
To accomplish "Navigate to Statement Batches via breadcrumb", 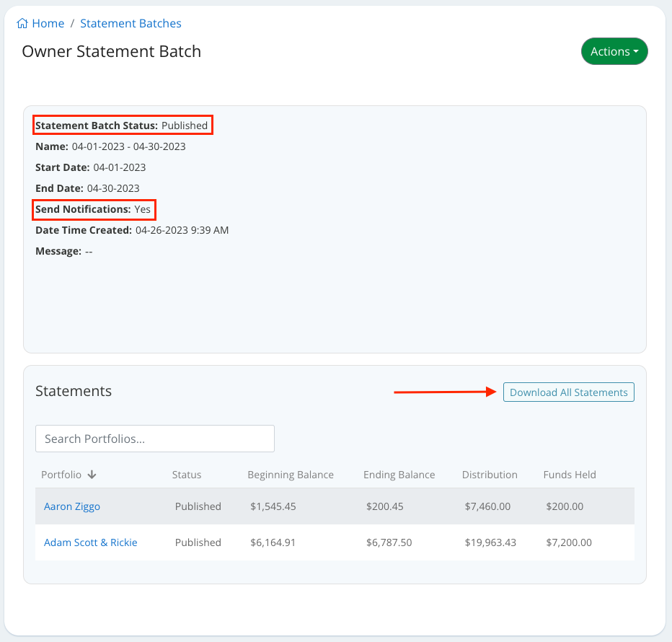I will click(131, 23).
